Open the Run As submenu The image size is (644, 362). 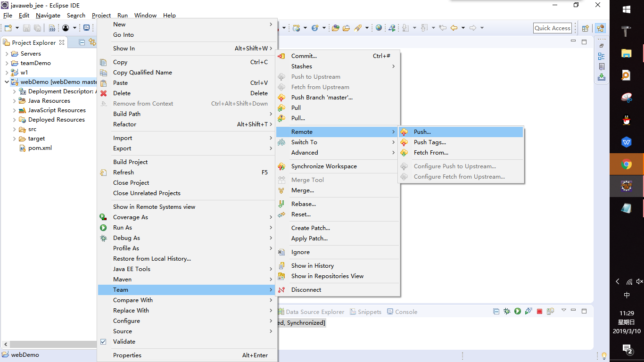click(x=187, y=228)
